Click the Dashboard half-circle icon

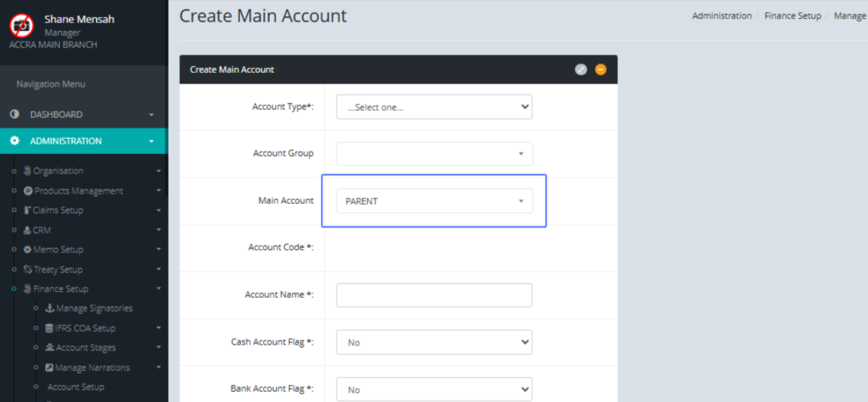coord(14,114)
